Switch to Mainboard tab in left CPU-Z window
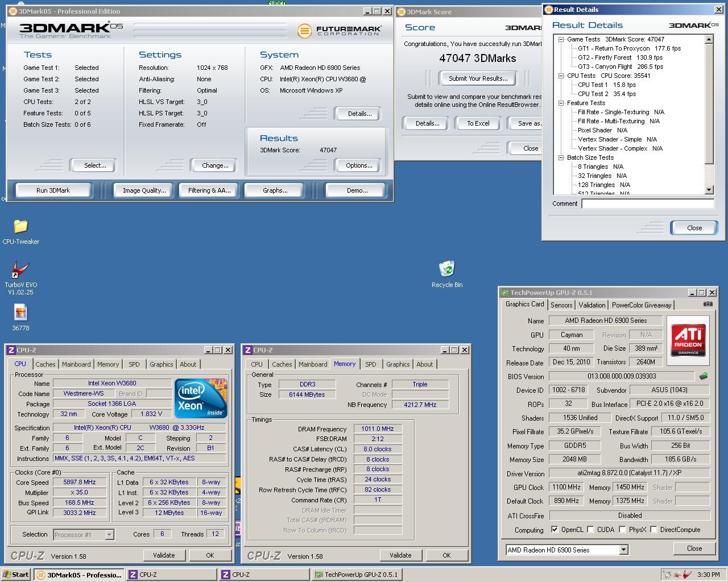728x582 pixels. [x=76, y=364]
